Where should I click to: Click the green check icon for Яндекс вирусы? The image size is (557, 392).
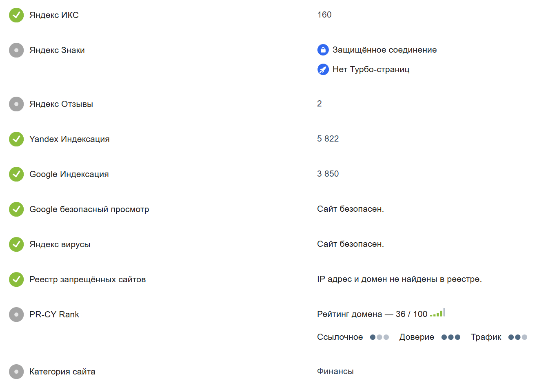(16, 244)
